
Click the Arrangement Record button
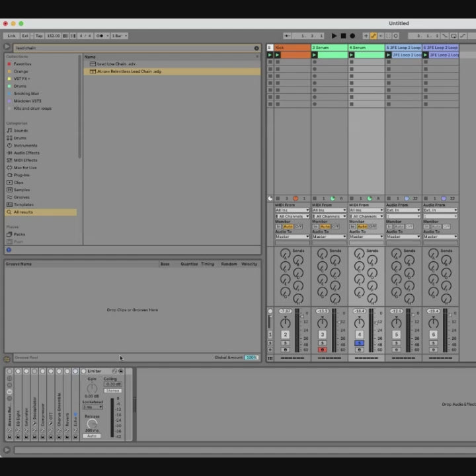point(352,36)
